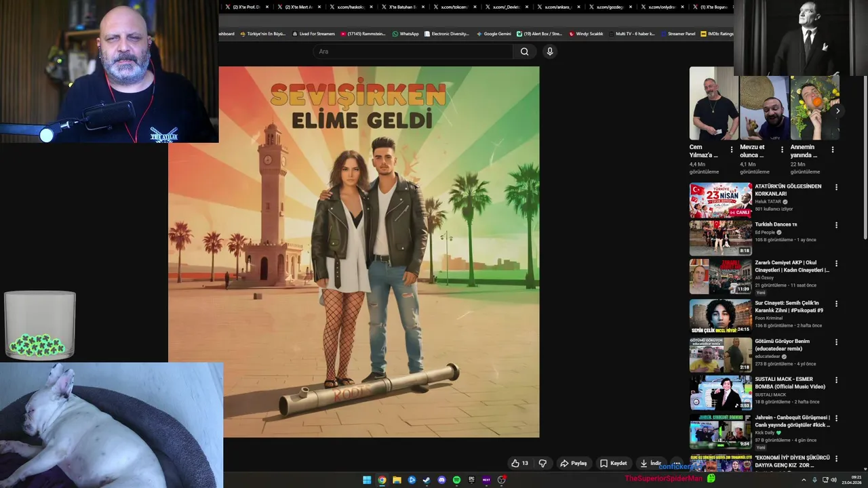Open Discord from the taskbar
Viewport: 868px width, 488px height.
(x=441, y=480)
